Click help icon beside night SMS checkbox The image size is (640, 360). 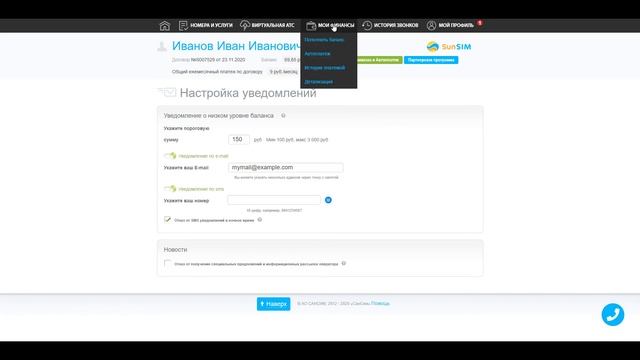260,220
